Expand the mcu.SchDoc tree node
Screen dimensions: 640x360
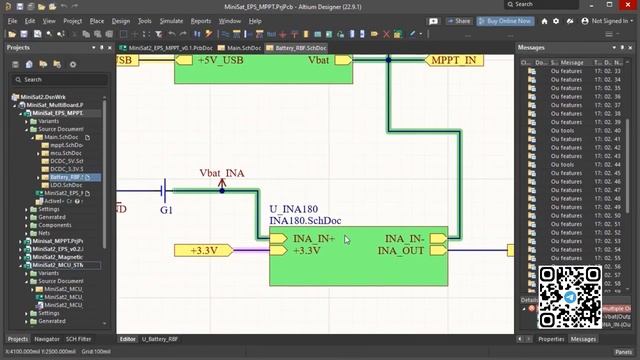coord(38,153)
